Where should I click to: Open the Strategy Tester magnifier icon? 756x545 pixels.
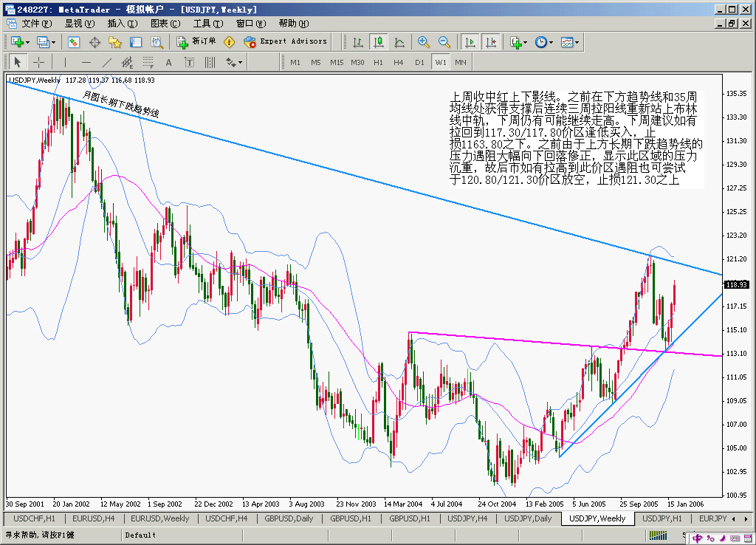click(157, 42)
